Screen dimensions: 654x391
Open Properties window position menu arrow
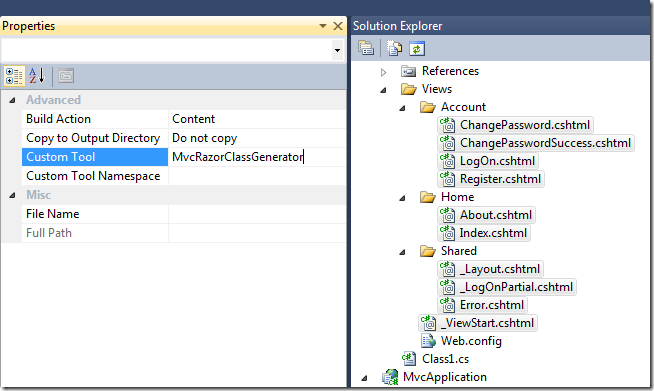322,26
